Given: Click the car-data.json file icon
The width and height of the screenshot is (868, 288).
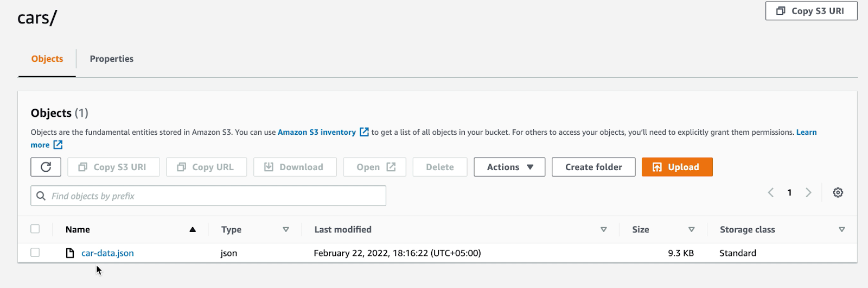Looking at the screenshot, I should coord(70,253).
